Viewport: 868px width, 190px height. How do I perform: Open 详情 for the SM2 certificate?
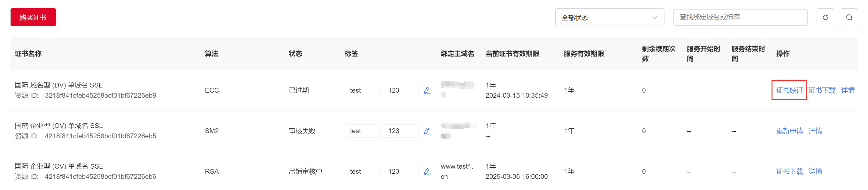pos(815,131)
